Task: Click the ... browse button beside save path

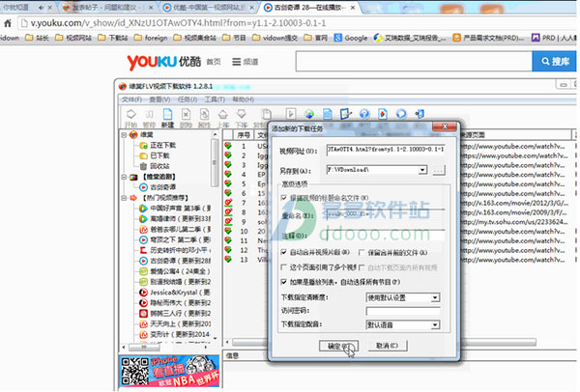Action: (439, 170)
